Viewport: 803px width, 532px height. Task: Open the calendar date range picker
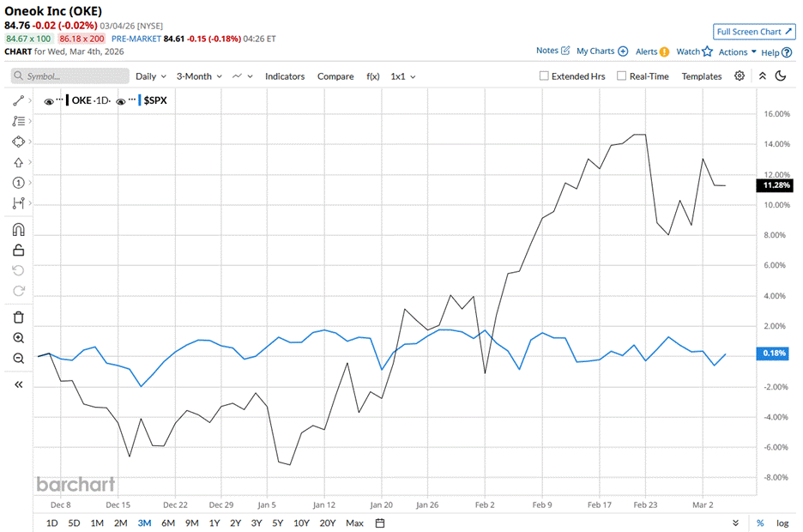(380, 523)
